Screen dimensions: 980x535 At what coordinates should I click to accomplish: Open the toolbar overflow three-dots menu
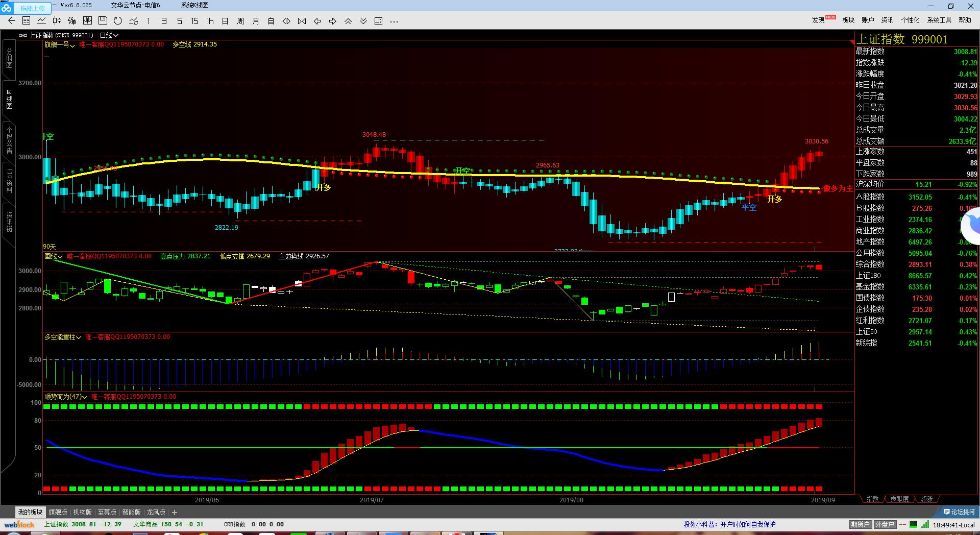(394, 21)
